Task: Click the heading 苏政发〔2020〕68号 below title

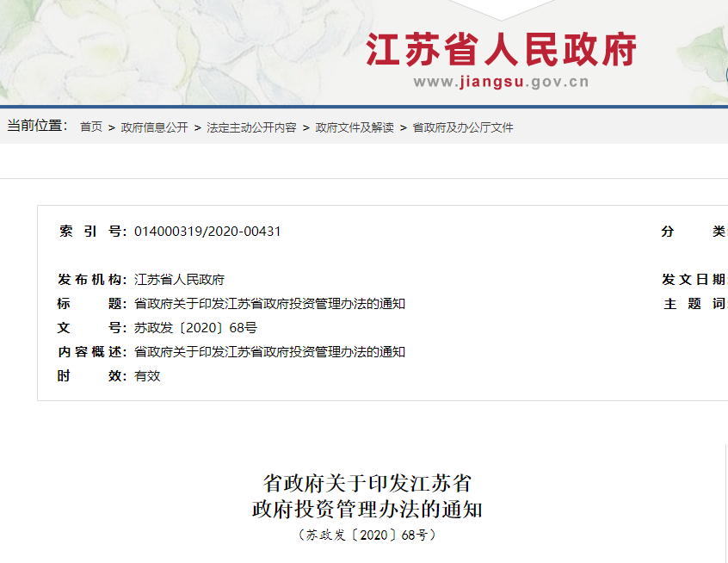Action: pyautogui.click(x=363, y=535)
